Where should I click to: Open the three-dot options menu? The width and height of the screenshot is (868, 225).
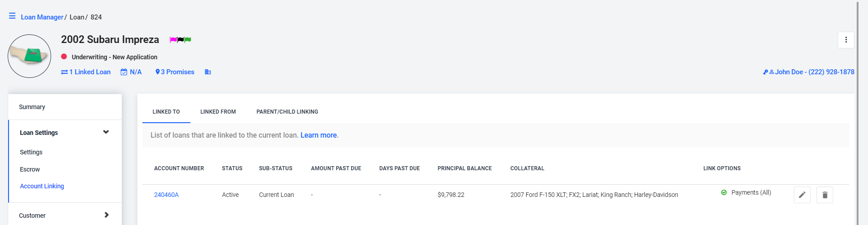tap(846, 40)
